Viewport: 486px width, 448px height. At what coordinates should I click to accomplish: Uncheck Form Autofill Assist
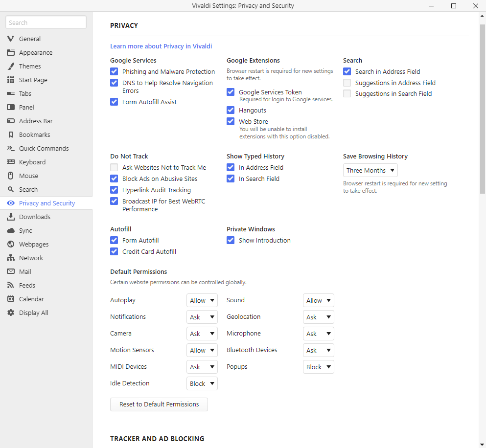click(x=114, y=102)
